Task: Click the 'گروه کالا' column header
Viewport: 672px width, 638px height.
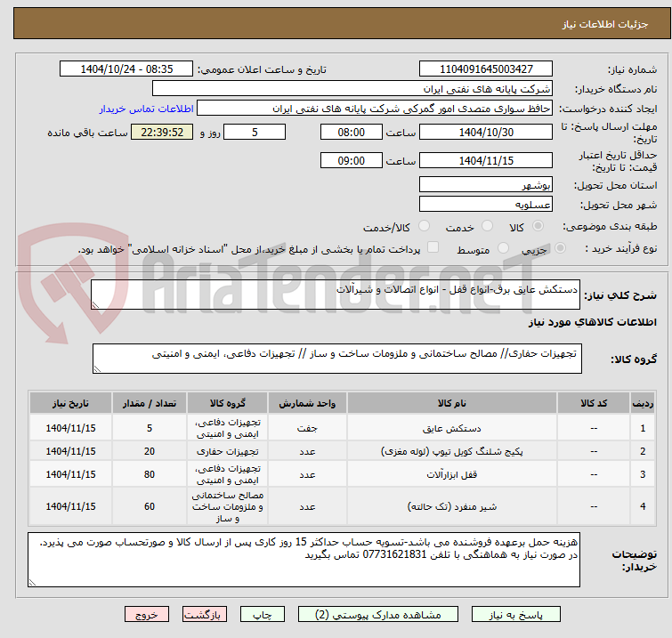Action: pyautogui.click(x=228, y=403)
